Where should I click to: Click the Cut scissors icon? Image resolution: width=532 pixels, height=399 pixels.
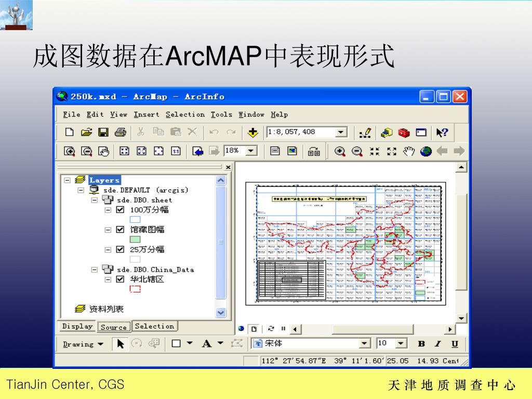pyautogui.click(x=141, y=131)
